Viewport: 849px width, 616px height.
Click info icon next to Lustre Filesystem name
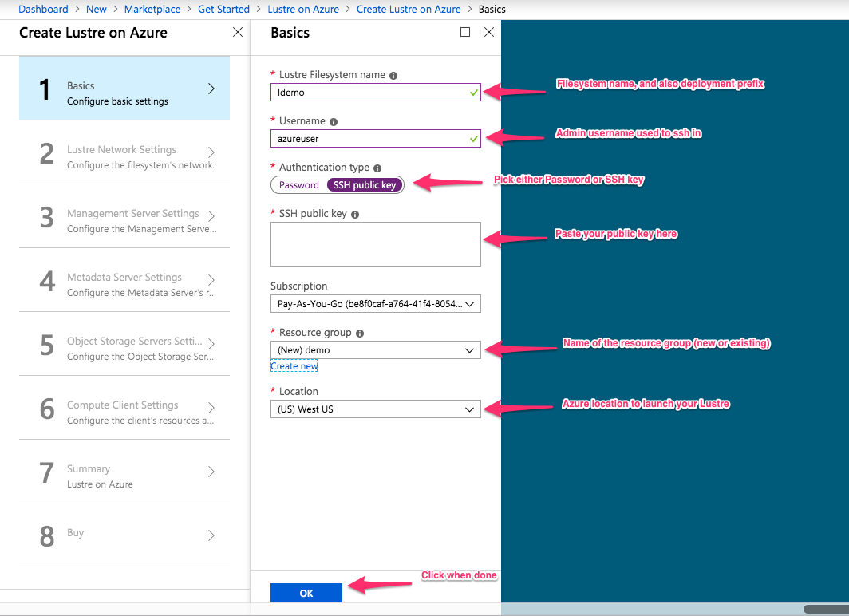(x=393, y=76)
